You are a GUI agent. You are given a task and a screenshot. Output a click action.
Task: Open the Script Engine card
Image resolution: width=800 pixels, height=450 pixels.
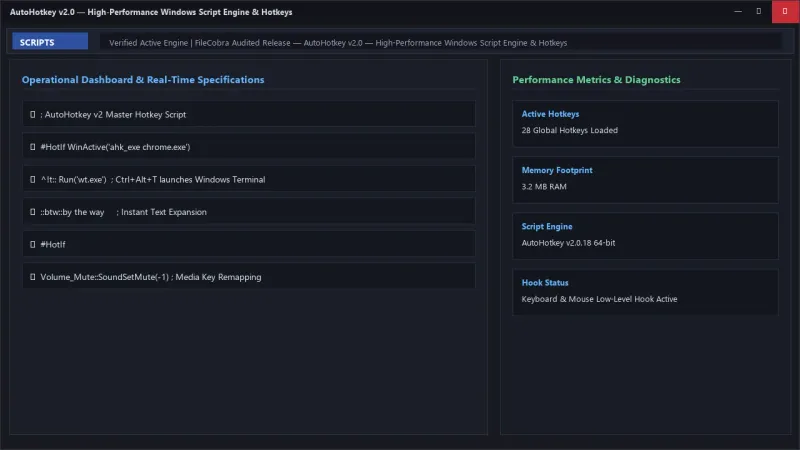(645, 236)
